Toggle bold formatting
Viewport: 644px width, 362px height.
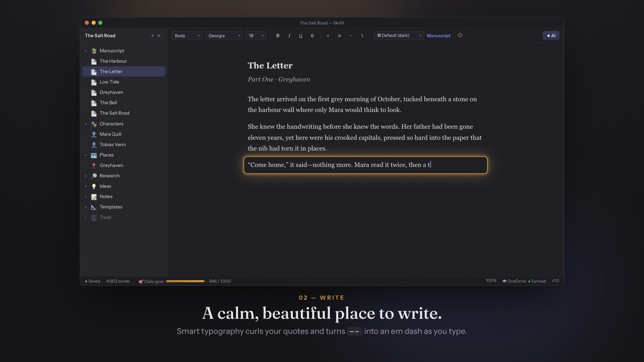tap(278, 36)
